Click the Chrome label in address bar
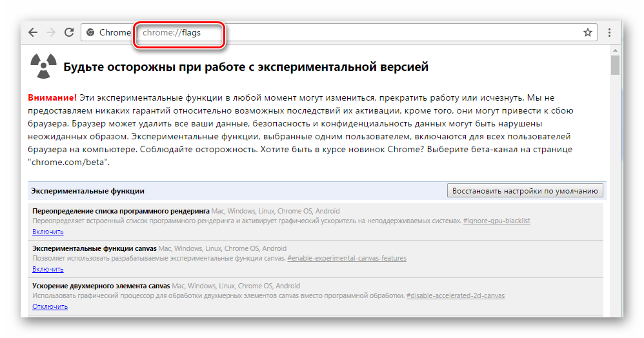The image size is (644, 338). click(x=115, y=32)
